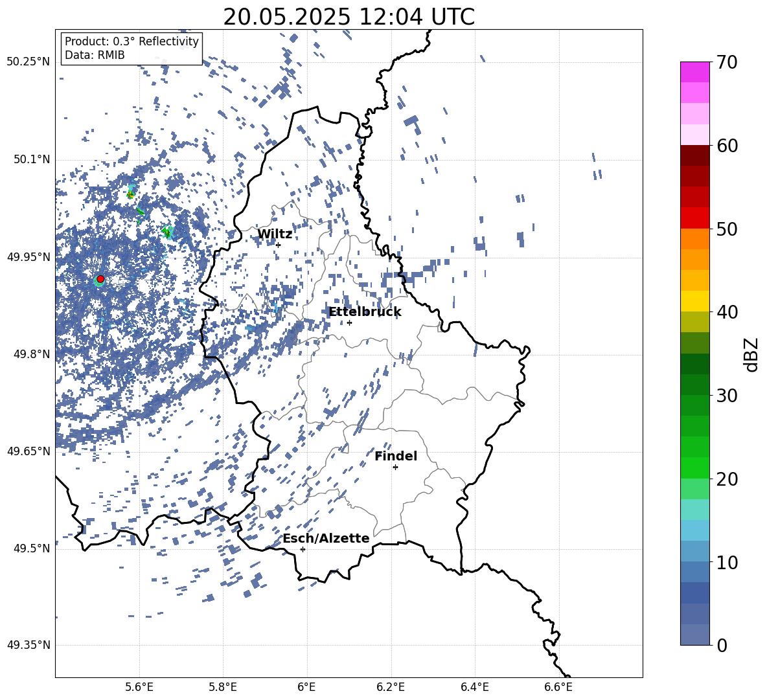Click the Esch/Alzette city label
The width and height of the screenshot is (767, 700).
tap(326, 538)
